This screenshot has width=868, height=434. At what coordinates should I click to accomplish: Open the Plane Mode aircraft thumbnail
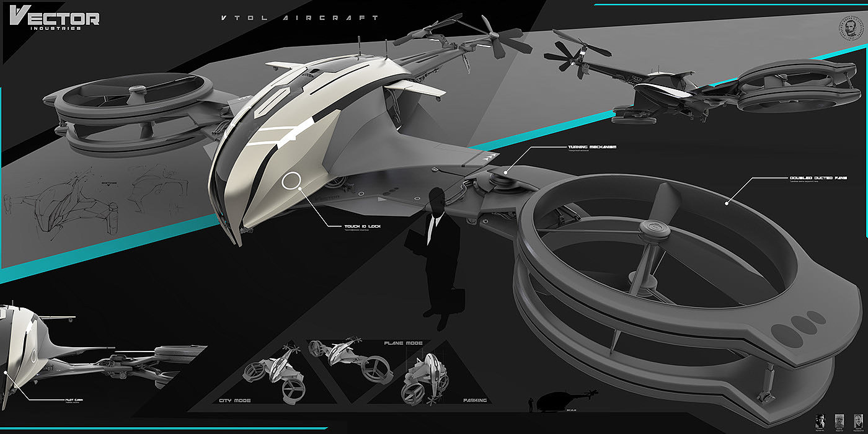pyautogui.click(x=352, y=360)
